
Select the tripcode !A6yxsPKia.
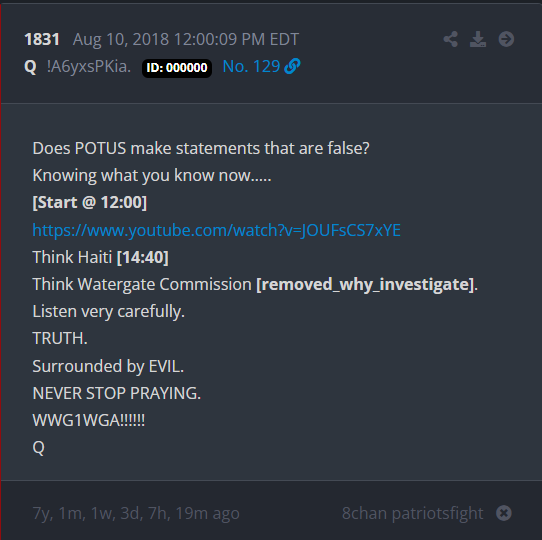pyautogui.click(x=89, y=66)
